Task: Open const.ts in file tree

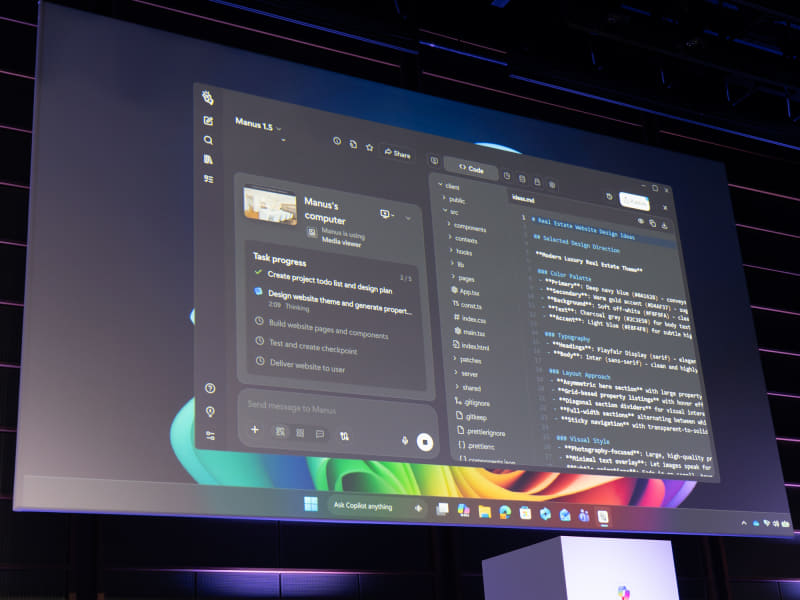Action: 467,306
